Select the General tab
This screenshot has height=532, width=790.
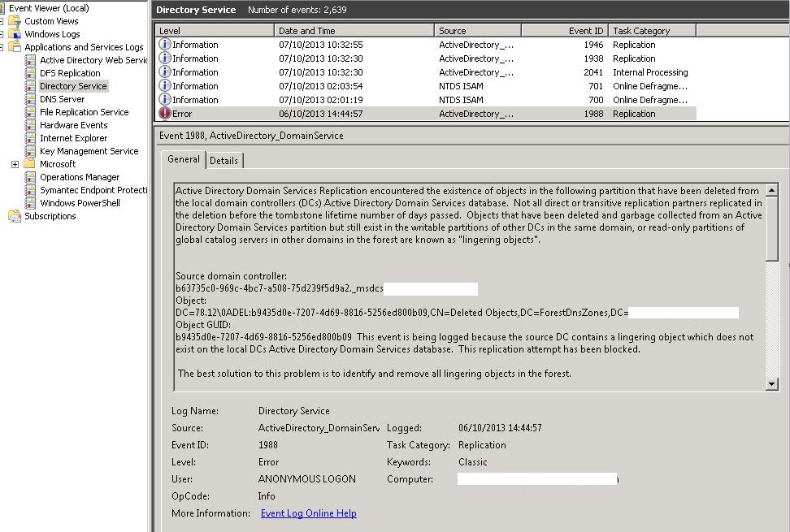click(184, 160)
